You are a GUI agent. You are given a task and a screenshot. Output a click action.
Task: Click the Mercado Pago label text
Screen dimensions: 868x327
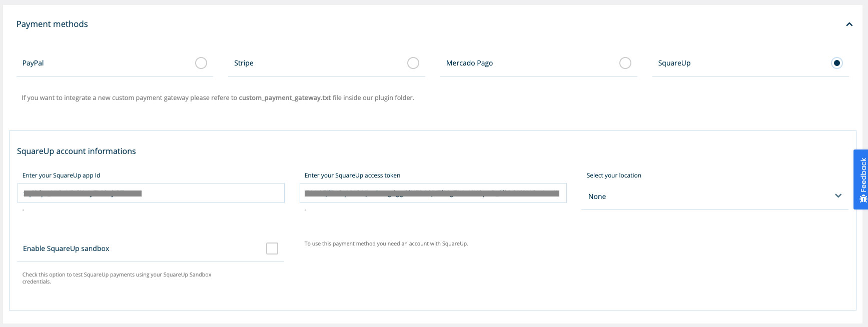pyautogui.click(x=470, y=63)
